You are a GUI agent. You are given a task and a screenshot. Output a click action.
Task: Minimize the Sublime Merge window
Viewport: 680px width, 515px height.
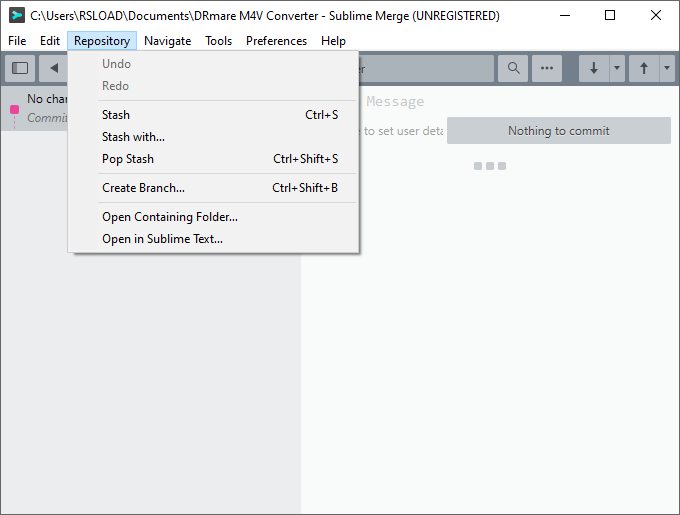coord(565,16)
